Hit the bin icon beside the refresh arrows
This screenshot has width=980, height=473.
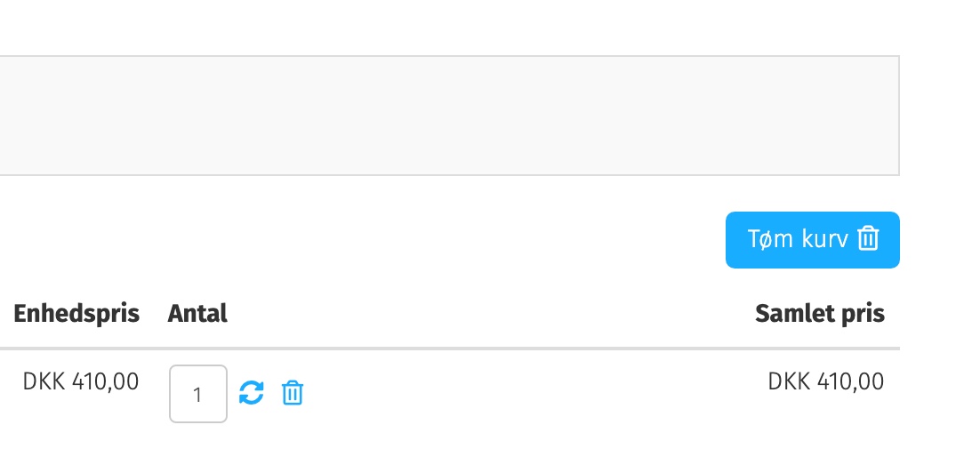click(x=293, y=393)
